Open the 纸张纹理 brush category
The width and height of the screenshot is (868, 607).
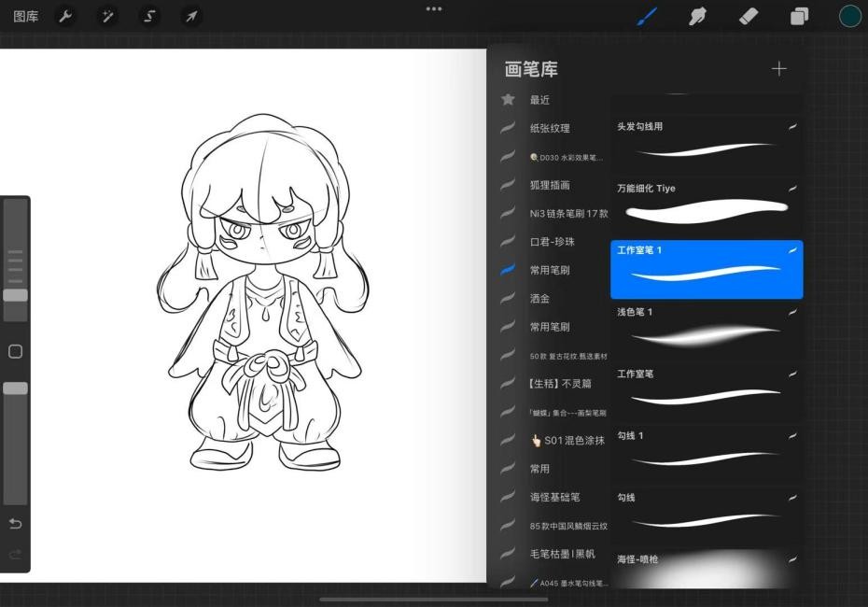point(550,129)
